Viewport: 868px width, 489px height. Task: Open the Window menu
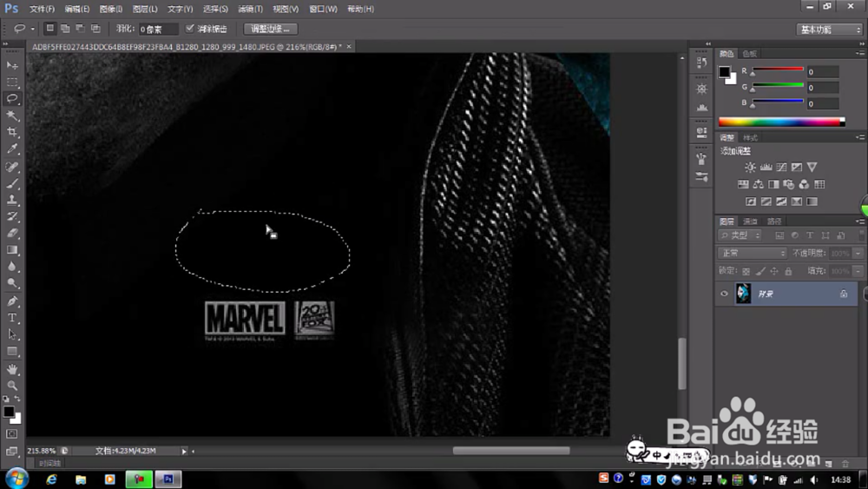pyautogui.click(x=323, y=9)
